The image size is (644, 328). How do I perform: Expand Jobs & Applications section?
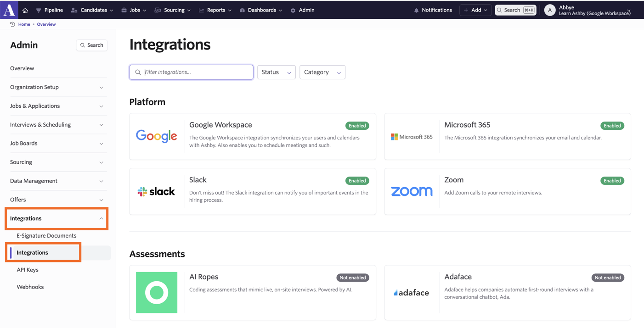coord(57,106)
